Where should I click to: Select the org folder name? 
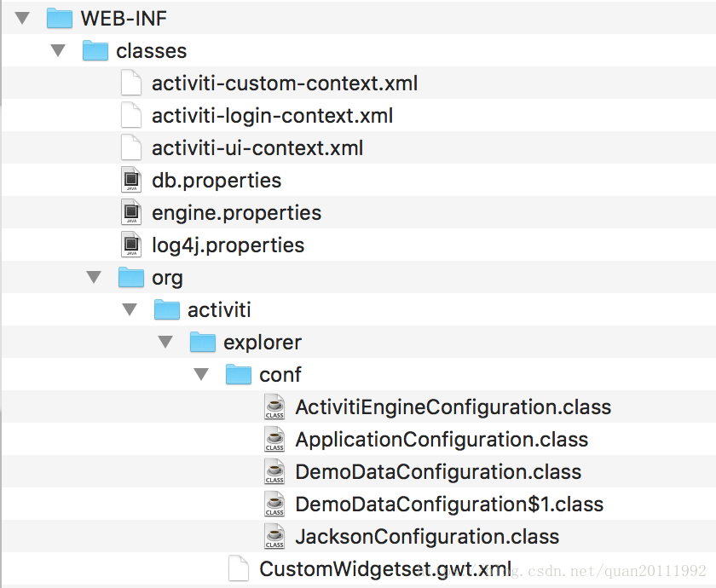tap(167, 279)
